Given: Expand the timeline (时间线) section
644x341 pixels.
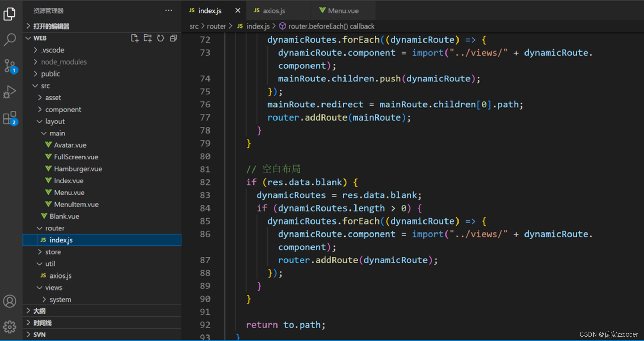Looking at the screenshot, I should click(x=102, y=323).
